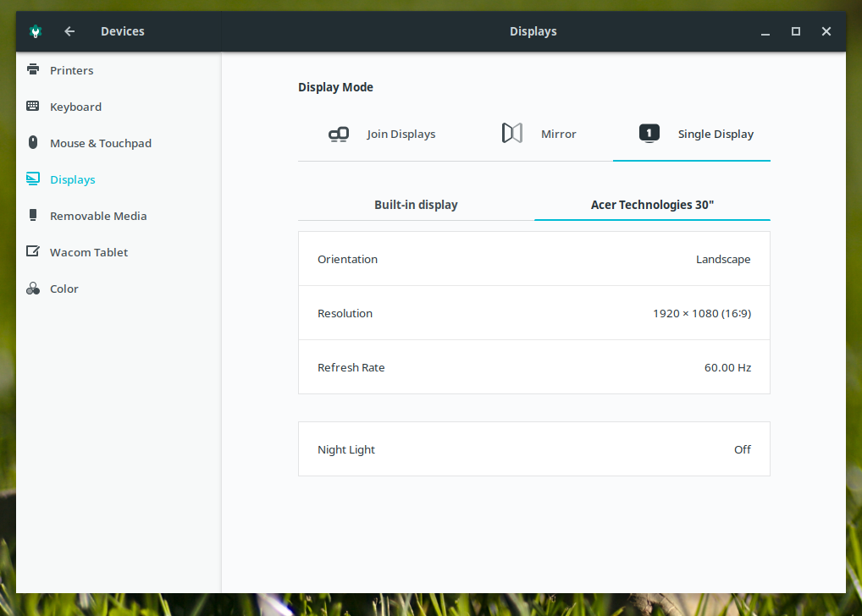The height and width of the screenshot is (616, 862).
Task: Open 60.00 Hz refresh rate value
Action: tap(727, 367)
